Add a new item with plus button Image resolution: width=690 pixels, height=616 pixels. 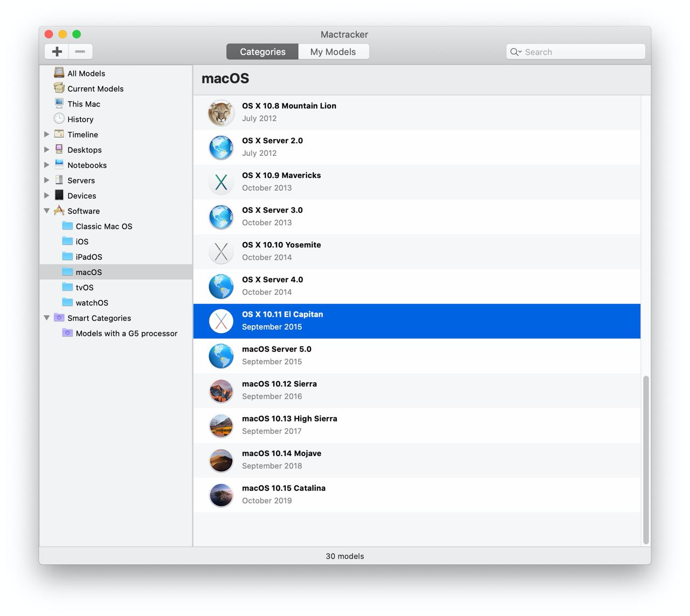point(57,51)
